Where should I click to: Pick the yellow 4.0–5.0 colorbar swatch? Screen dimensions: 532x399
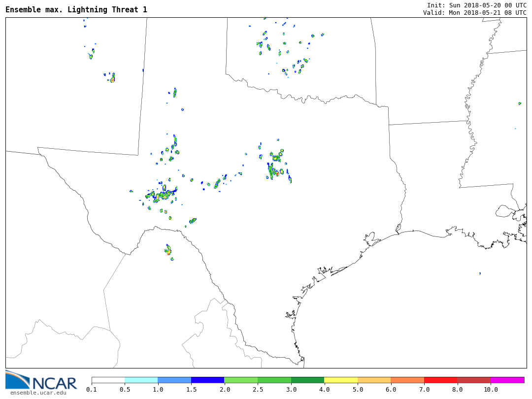pyautogui.click(x=341, y=380)
